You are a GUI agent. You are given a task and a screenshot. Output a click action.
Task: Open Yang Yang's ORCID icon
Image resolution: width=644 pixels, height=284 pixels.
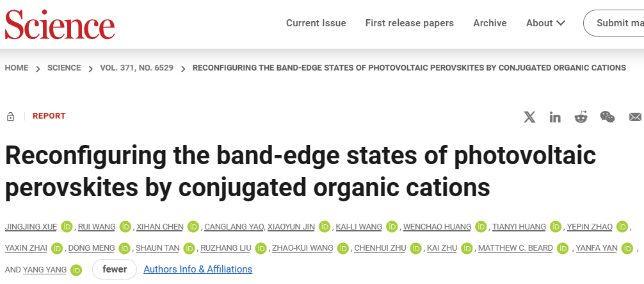76,270
